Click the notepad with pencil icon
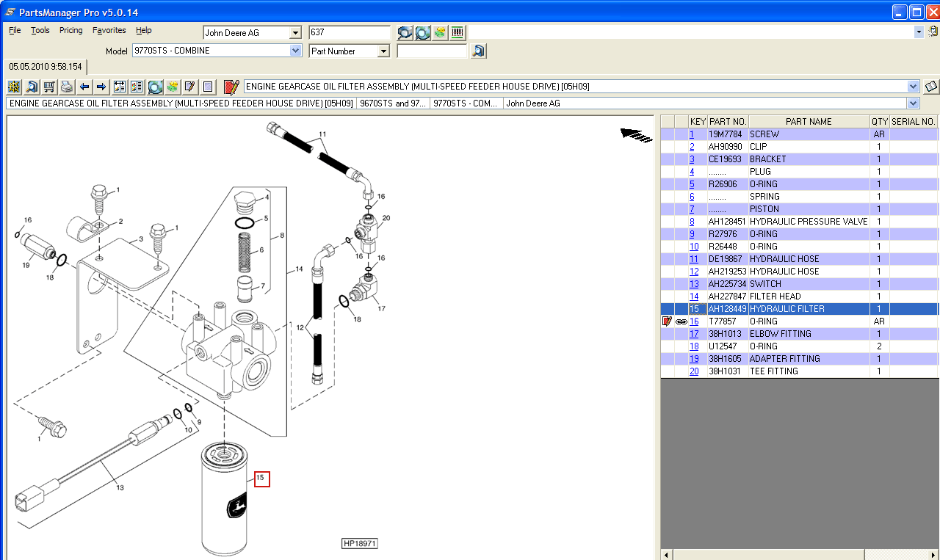 (190, 87)
